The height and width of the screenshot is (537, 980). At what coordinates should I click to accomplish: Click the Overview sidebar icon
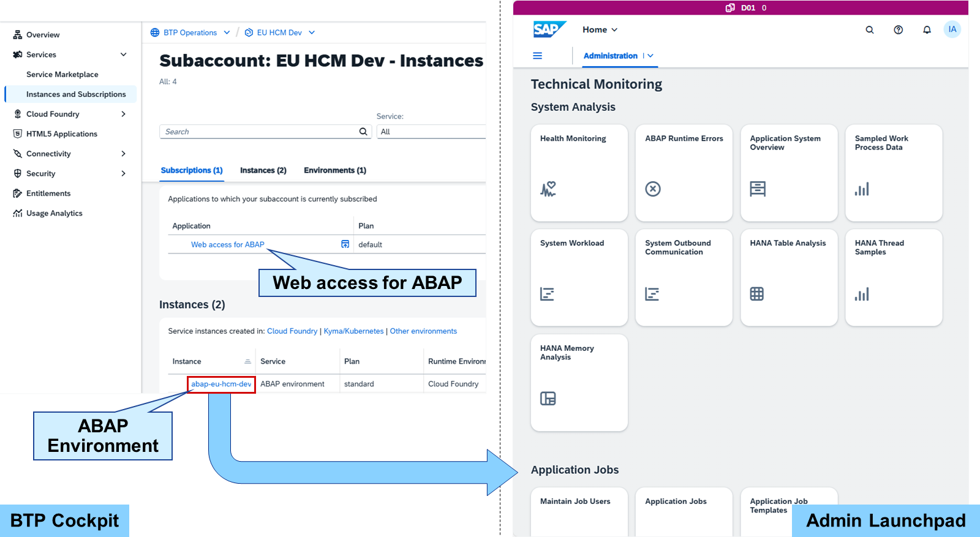(x=18, y=35)
